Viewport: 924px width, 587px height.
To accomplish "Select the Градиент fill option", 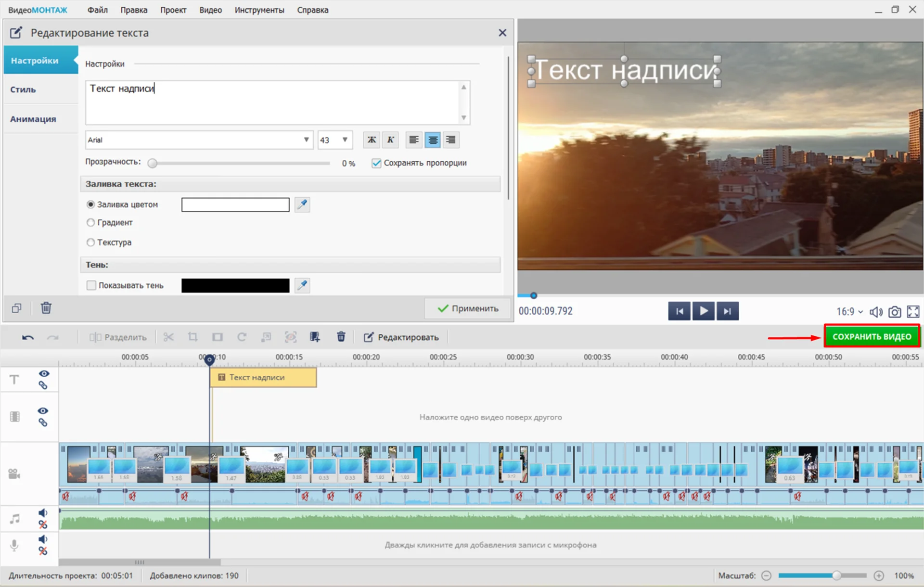I will click(x=90, y=223).
